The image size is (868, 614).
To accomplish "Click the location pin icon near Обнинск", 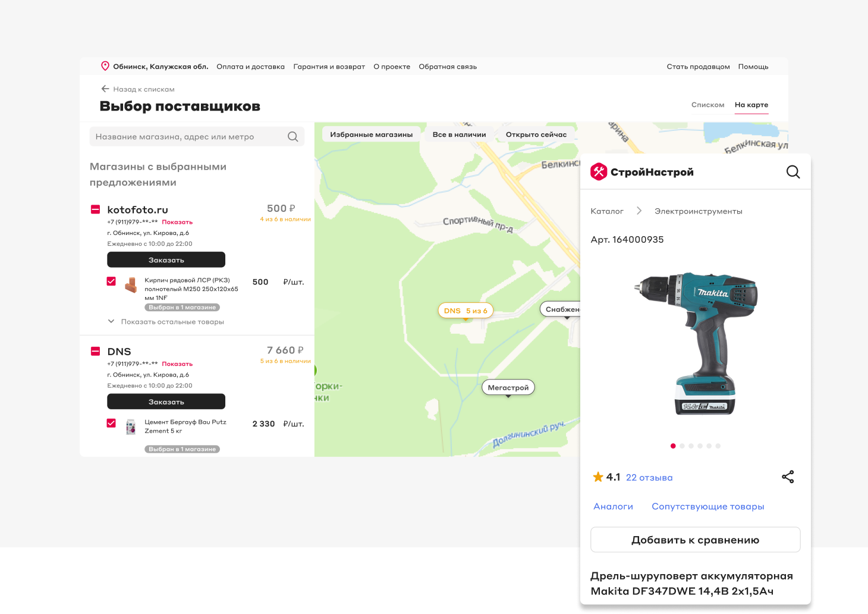I will [x=105, y=66].
